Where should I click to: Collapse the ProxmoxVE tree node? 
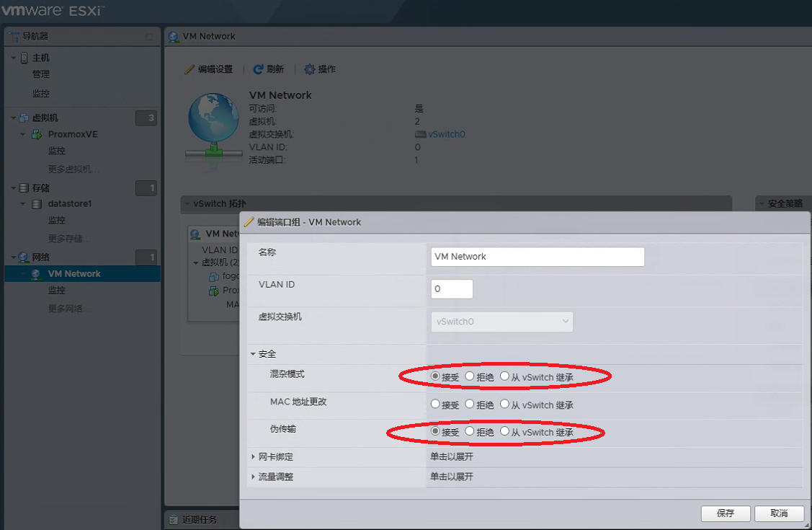tap(23, 135)
